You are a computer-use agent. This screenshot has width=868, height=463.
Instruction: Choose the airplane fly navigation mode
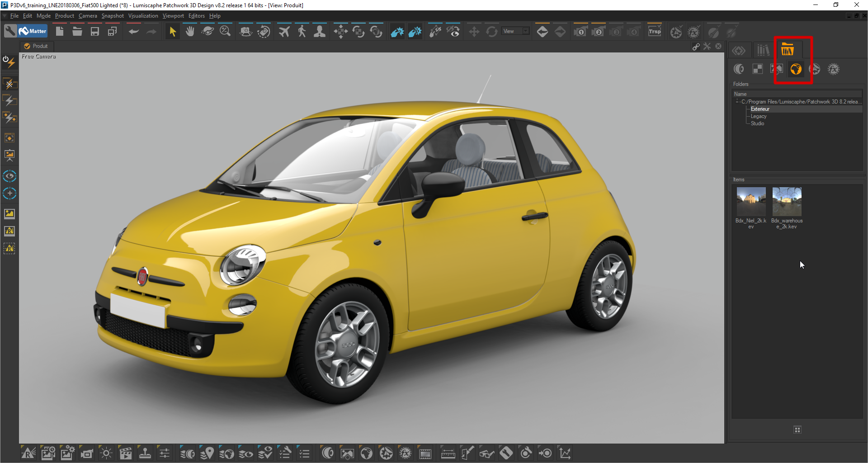point(284,32)
